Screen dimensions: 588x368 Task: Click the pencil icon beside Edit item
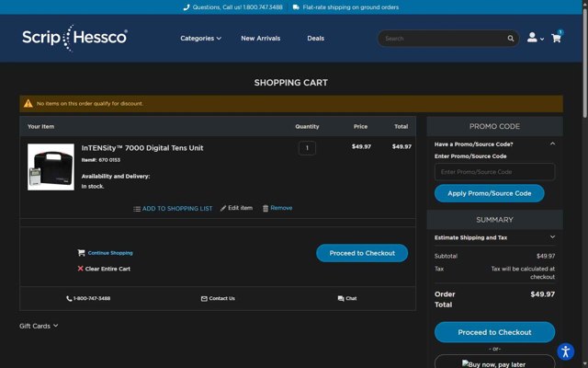(223, 208)
